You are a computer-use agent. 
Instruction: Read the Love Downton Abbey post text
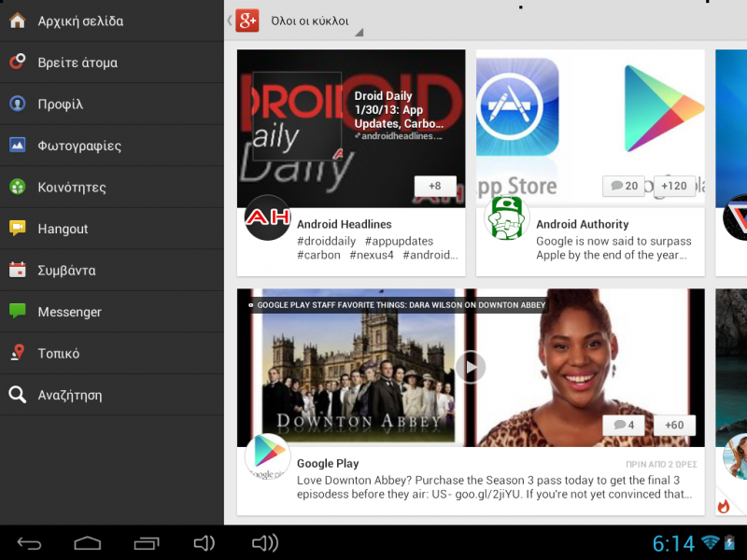(x=495, y=487)
